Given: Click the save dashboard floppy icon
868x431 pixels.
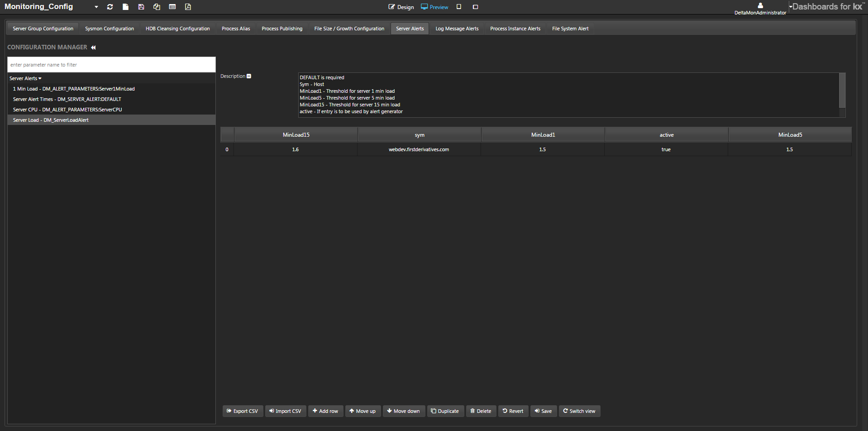Looking at the screenshot, I should [x=141, y=7].
